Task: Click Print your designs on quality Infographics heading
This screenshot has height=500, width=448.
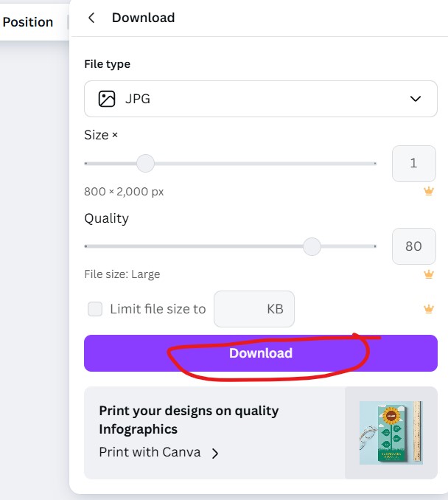Action: click(189, 420)
